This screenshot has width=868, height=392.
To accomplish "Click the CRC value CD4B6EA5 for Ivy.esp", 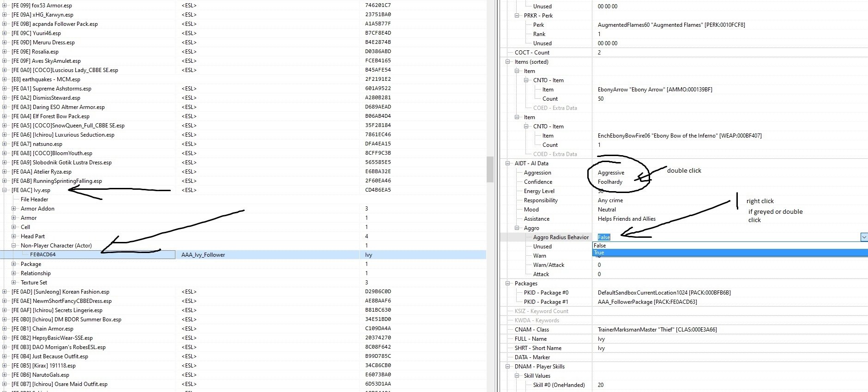I will [x=378, y=190].
